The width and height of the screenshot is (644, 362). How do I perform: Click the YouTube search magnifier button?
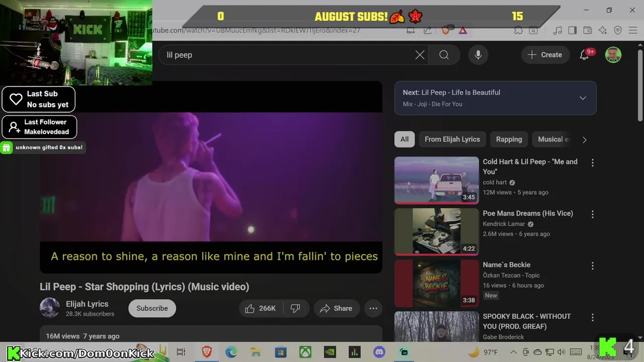click(x=444, y=55)
